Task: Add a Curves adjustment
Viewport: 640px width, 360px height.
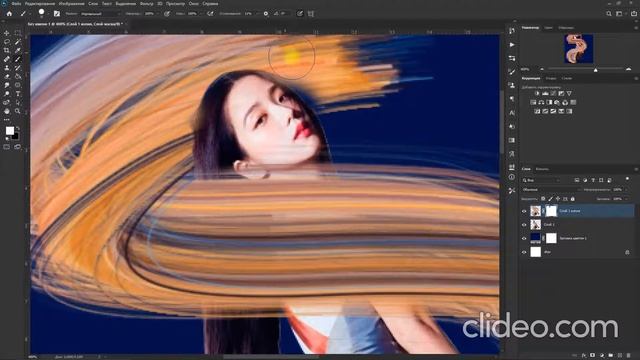Action: [553, 94]
